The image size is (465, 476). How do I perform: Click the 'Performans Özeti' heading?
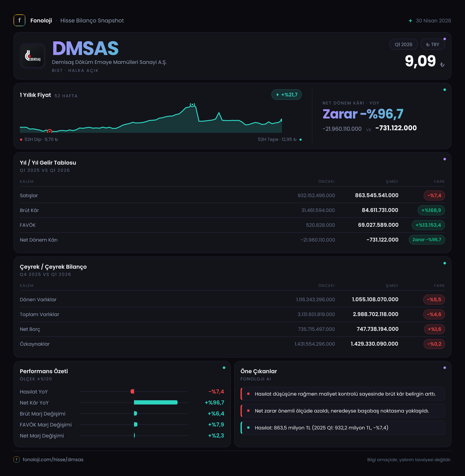[44, 371]
